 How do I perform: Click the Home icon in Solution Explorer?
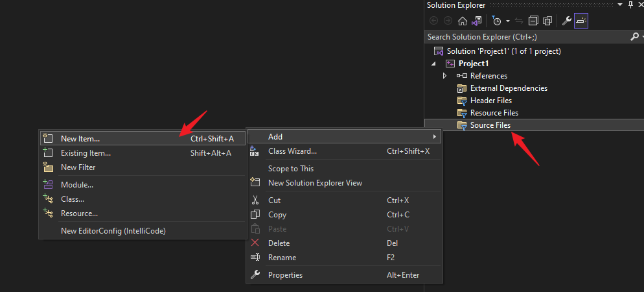coord(463,21)
